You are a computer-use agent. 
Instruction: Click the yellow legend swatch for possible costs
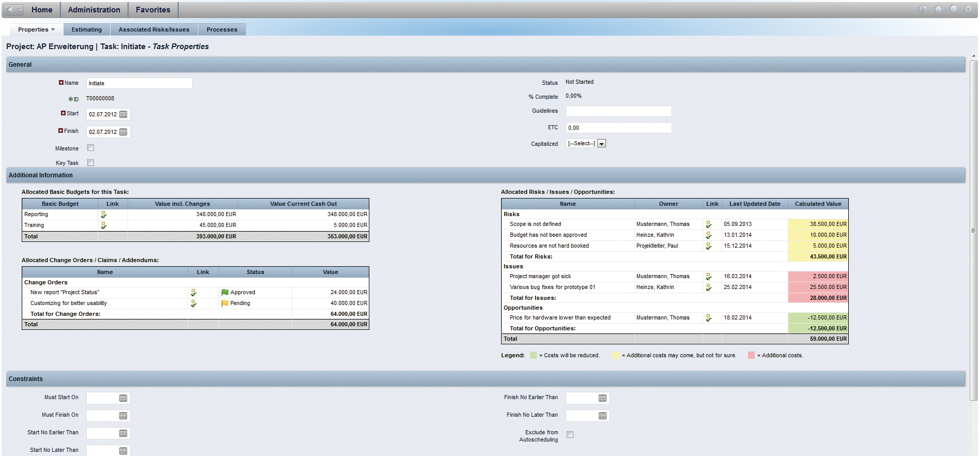point(616,355)
